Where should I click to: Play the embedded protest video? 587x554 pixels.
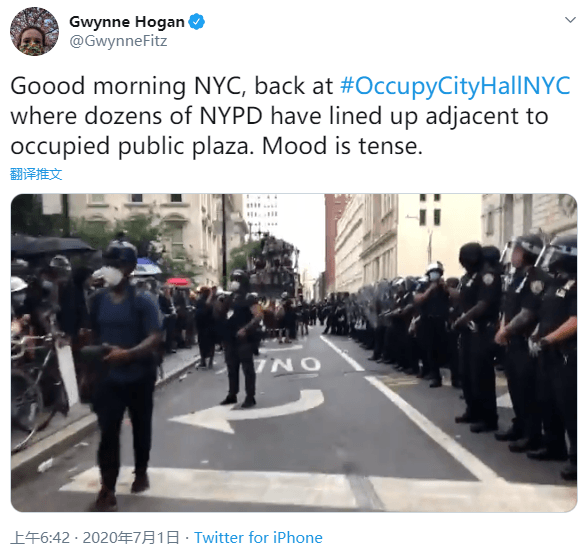tap(294, 353)
